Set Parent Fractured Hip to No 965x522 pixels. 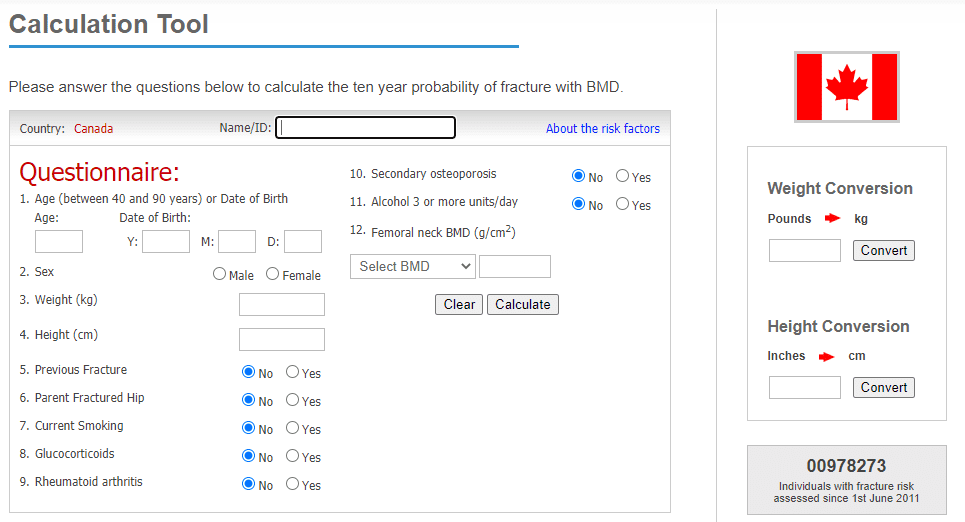[249, 400]
